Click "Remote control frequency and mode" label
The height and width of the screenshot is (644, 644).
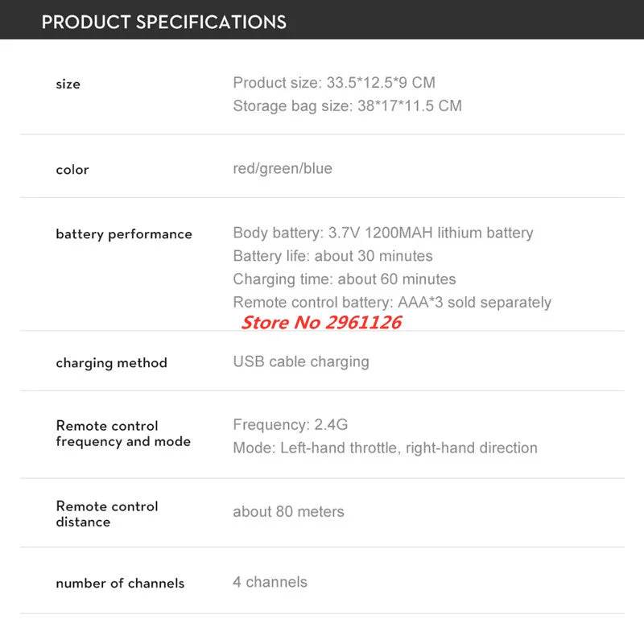coord(122,433)
